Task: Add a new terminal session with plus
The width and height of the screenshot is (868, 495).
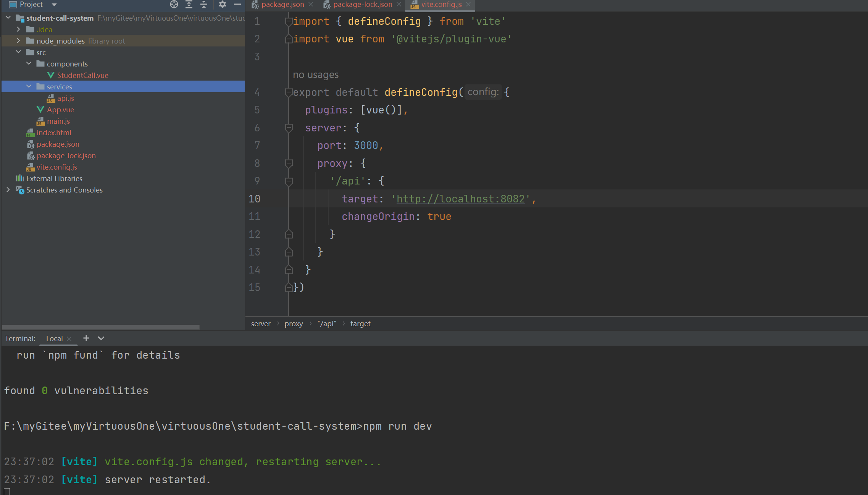Action: (86, 338)
